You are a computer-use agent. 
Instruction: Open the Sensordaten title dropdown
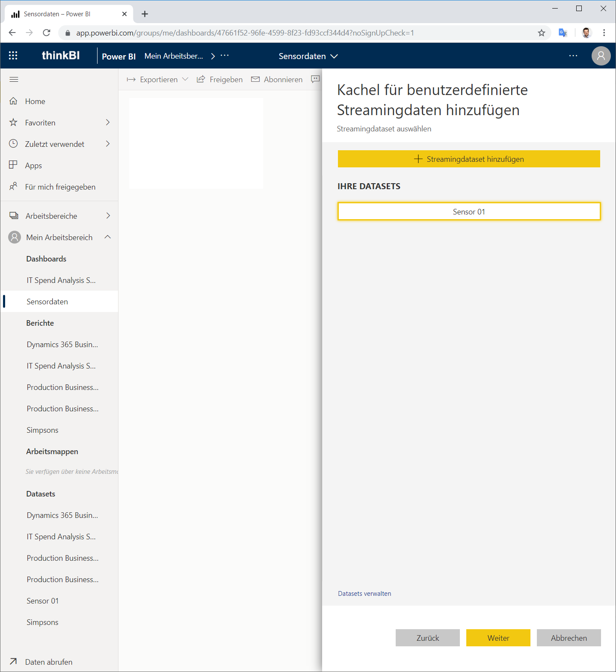click(308, 56)
